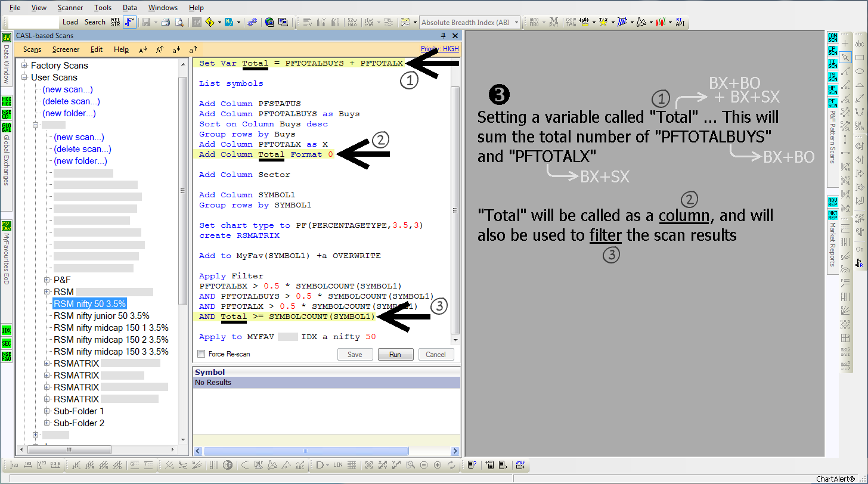Select RSM nifty midcap 150 1 3.5% scan
This screenshot has width=868, height=484.
pyautogui.click(x=111, y=328)
